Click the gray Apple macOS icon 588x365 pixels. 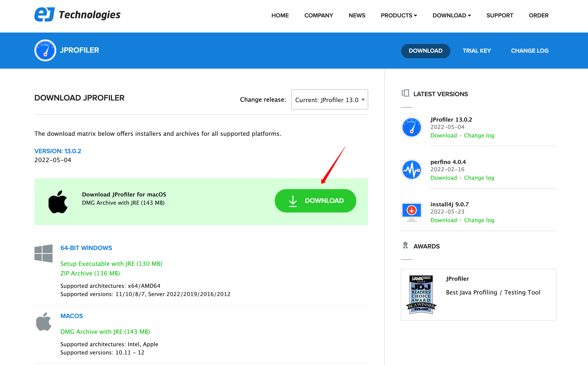pos(44,322)
